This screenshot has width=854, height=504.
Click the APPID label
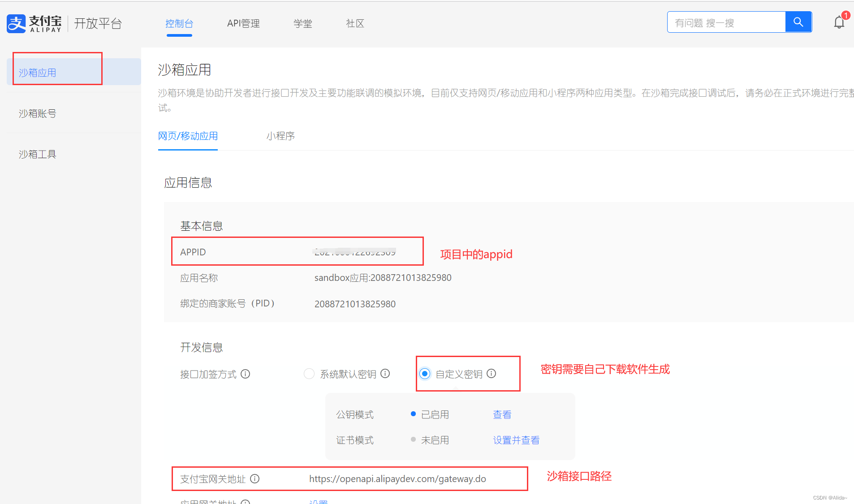pyautogui.click(x=193, y=252)
